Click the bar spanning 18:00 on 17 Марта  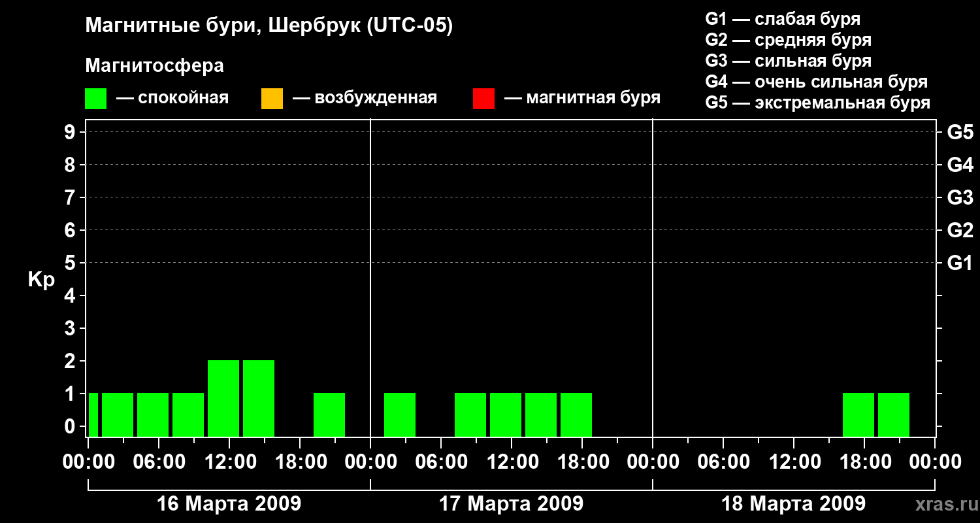click(576, 414)
